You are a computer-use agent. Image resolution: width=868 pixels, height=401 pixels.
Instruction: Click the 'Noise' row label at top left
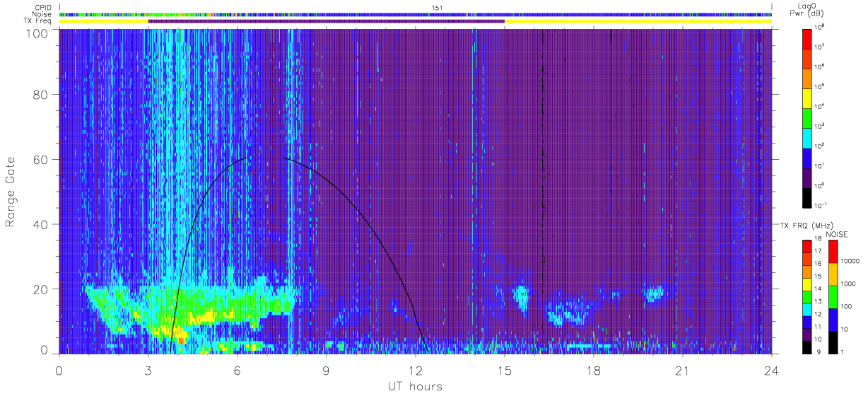[42, 14]
